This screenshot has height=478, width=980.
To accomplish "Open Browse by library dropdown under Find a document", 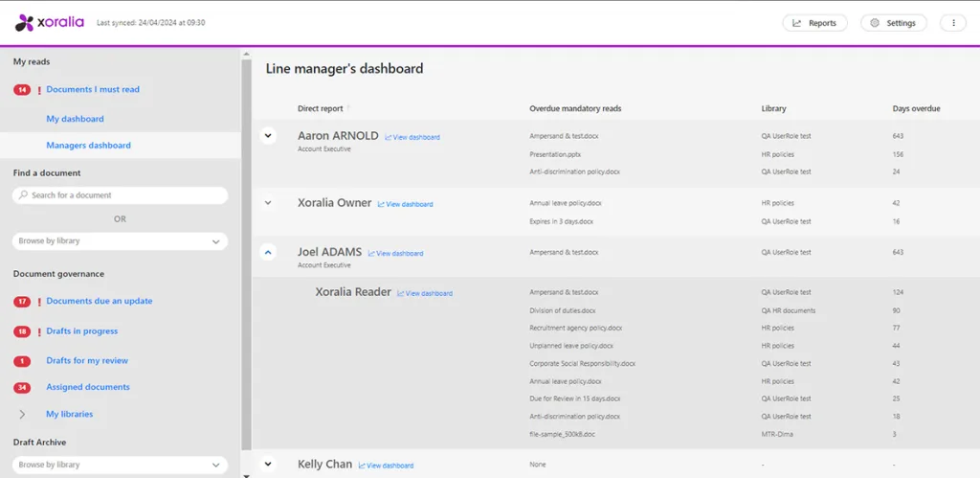I will tap(120, 241).
